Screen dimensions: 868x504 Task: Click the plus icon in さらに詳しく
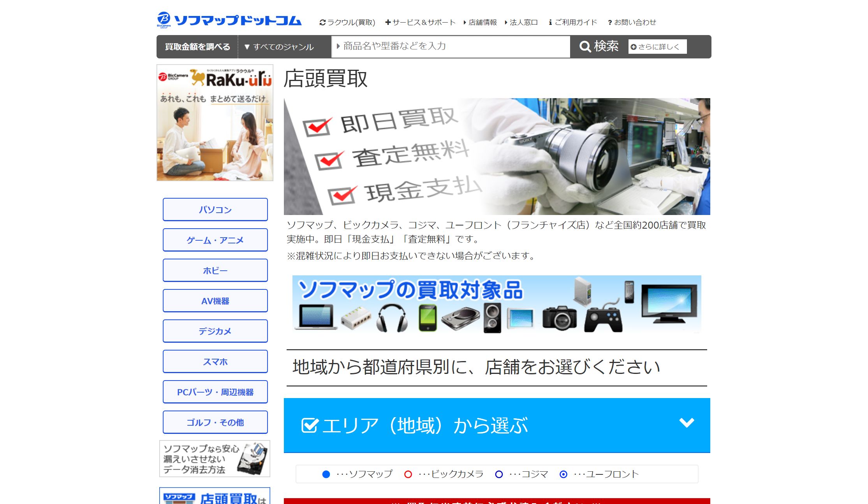pos(634,47)
